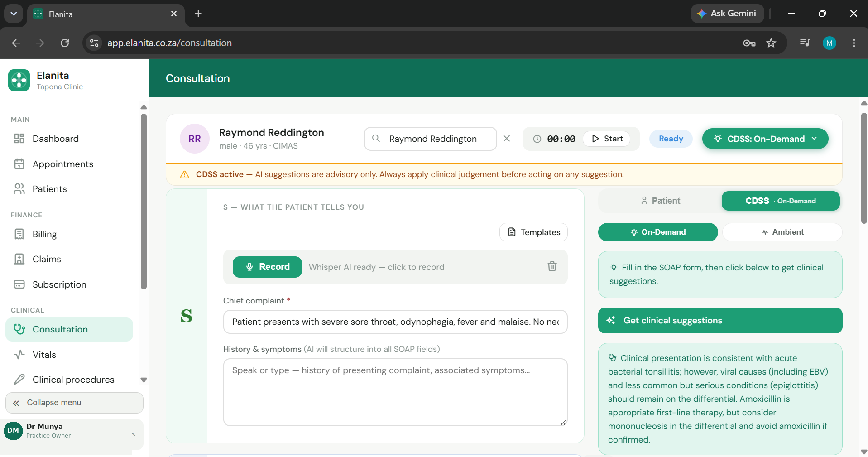Open the Claims section
The height and width of the screenshot is (457, 868).
69,259
